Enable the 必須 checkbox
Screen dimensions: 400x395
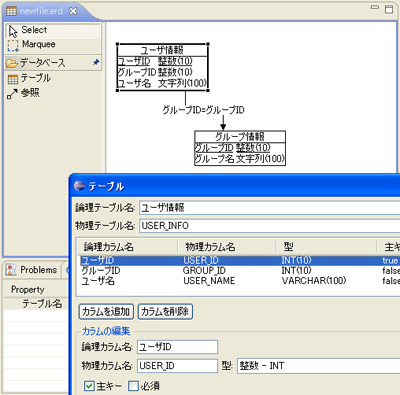(133, 386)
